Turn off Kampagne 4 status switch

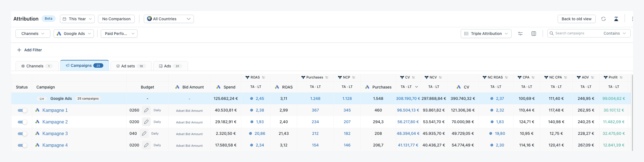point(22,145)
